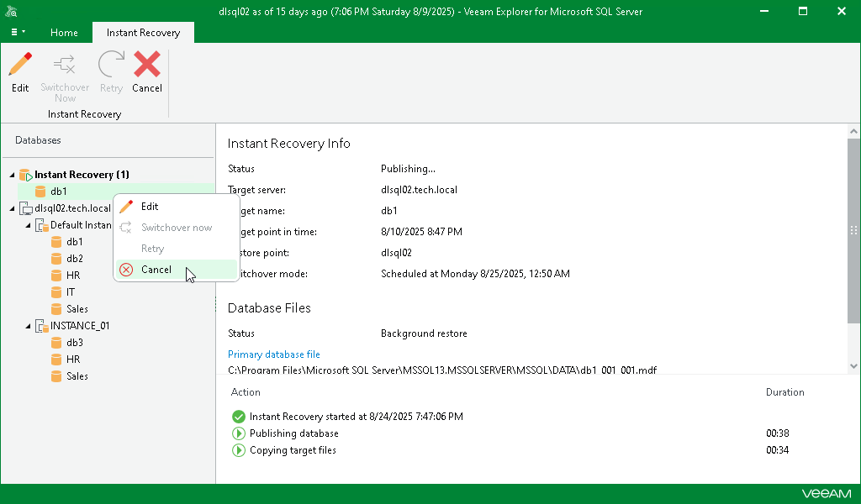
Task: Select db1 under Instant Recovery
Action: [59, 192]
